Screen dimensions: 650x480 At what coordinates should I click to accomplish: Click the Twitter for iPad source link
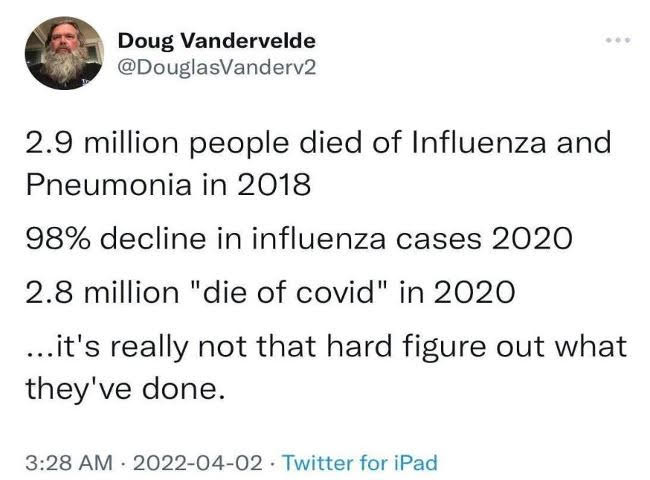pos(359,463)
